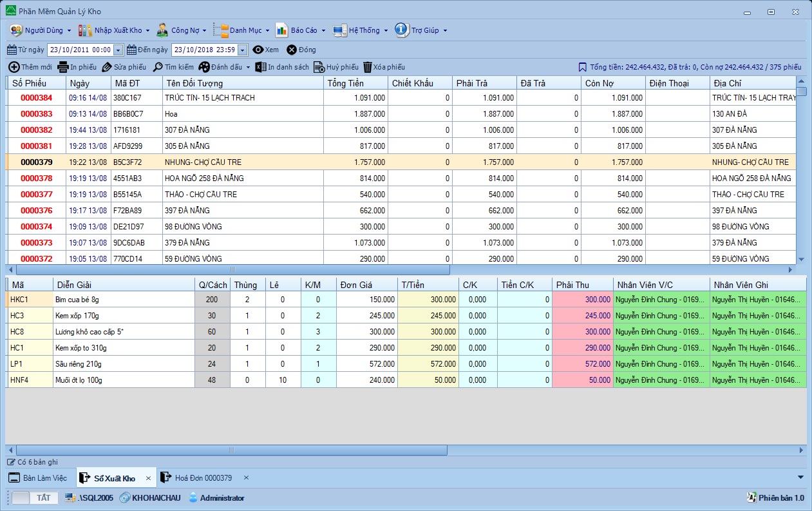Close the Hoá Đơn 0000379 tab

click(x=246, y=477)
